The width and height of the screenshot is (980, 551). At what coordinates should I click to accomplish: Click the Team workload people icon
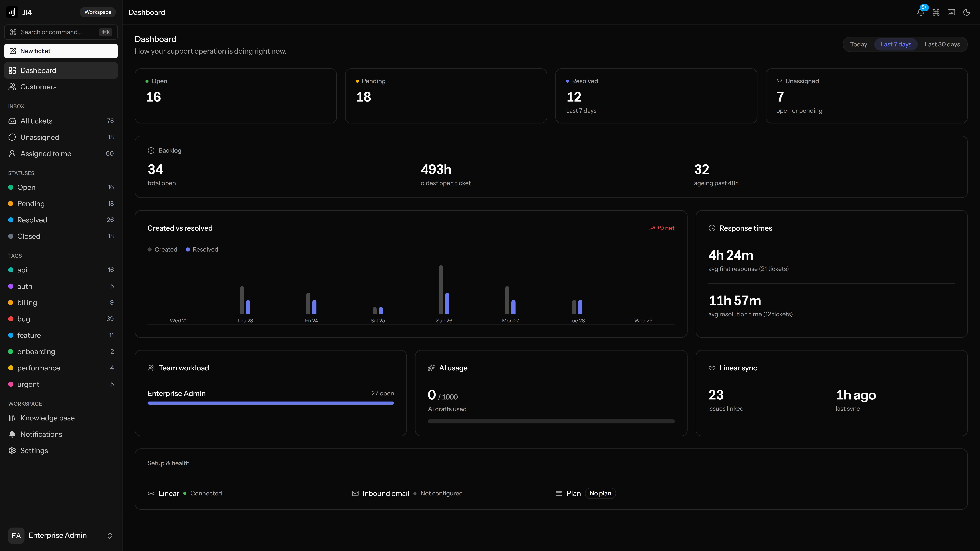(151, 368)
